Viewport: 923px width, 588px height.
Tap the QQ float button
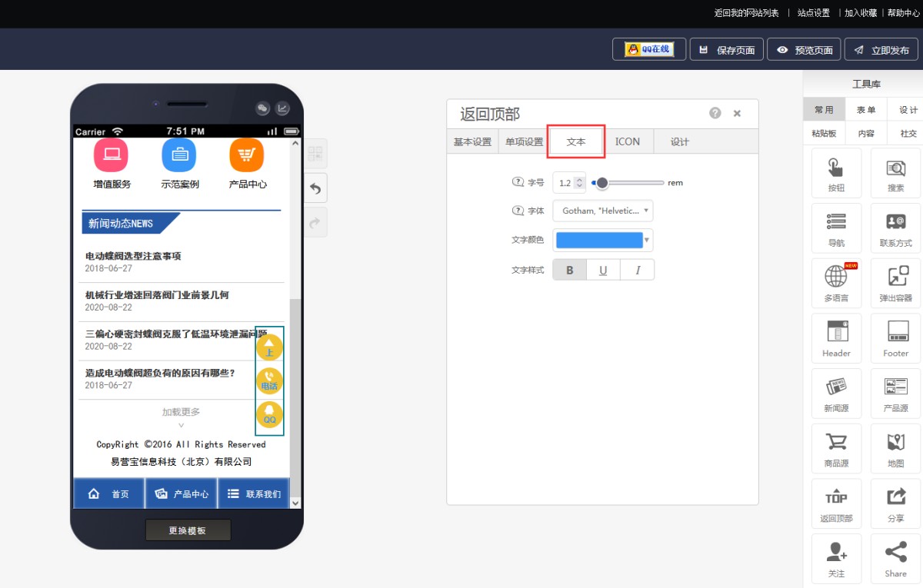click(x=269, y=415)
